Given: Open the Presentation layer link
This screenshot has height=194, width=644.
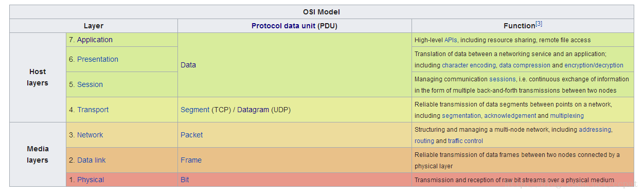Looking at the screenshot, I should (98, 59).
